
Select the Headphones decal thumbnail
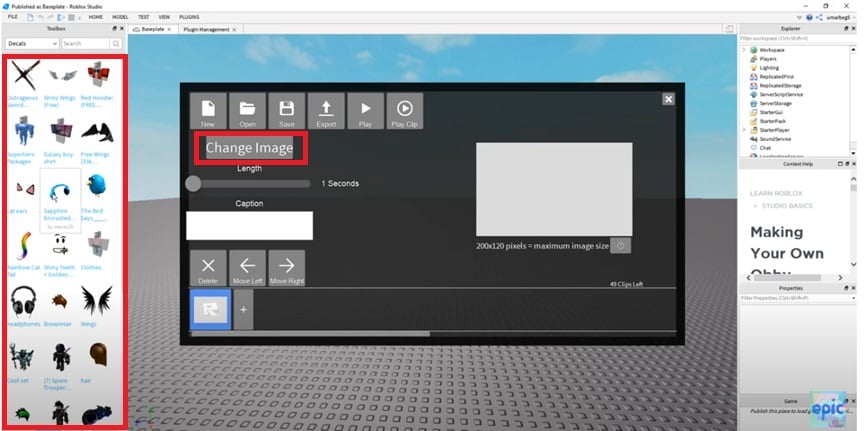pyautogui.click(x=24, y=300)
